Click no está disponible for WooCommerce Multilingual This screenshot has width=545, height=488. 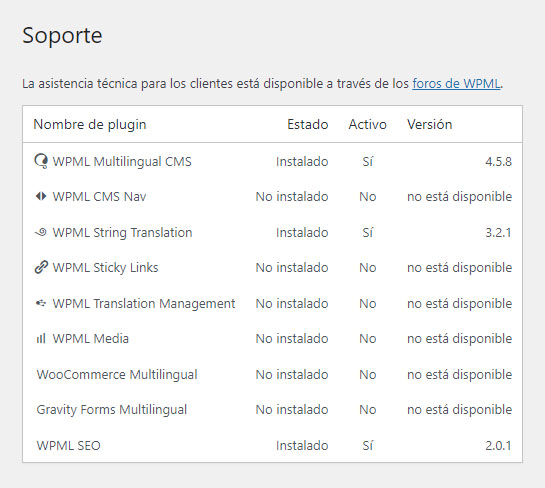(x=459, y=375)
